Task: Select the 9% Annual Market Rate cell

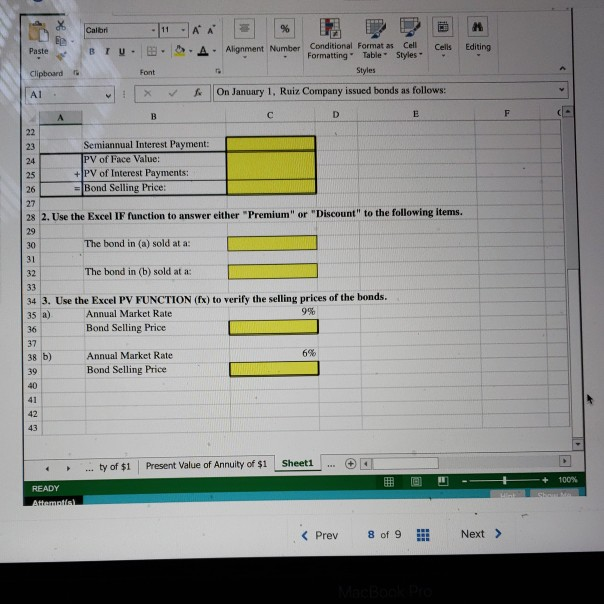Action: 273,312
